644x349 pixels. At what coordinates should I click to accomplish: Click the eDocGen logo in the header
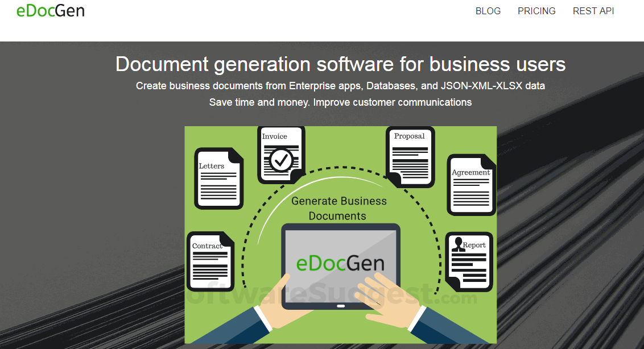(51, 10)
